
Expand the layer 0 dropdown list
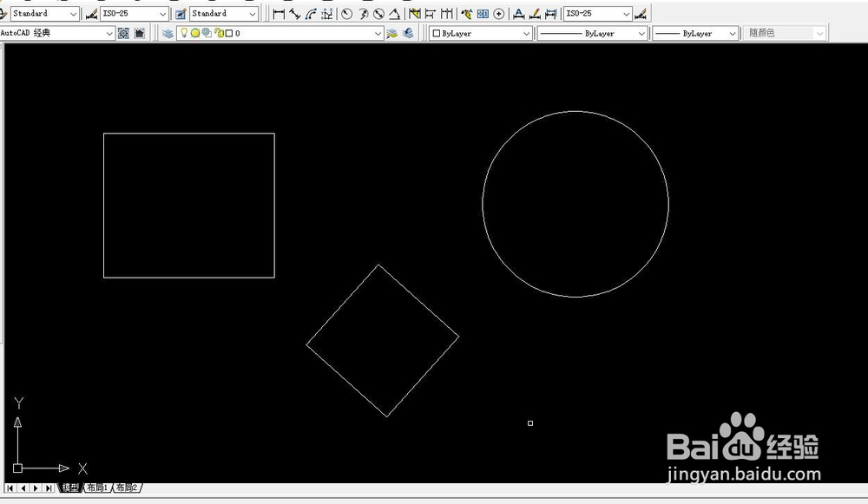pyautogui.click(x=377, y=33)
